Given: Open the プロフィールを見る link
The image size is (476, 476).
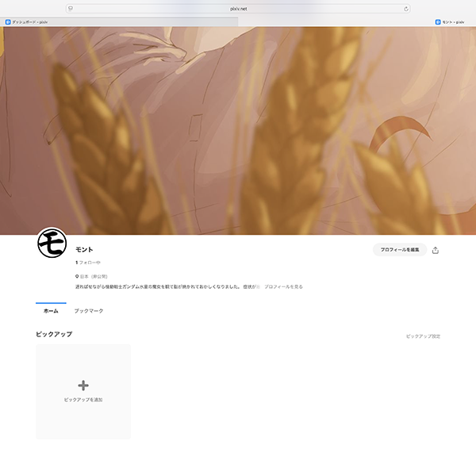Looking at the screenshot, I should click(283, 286).
